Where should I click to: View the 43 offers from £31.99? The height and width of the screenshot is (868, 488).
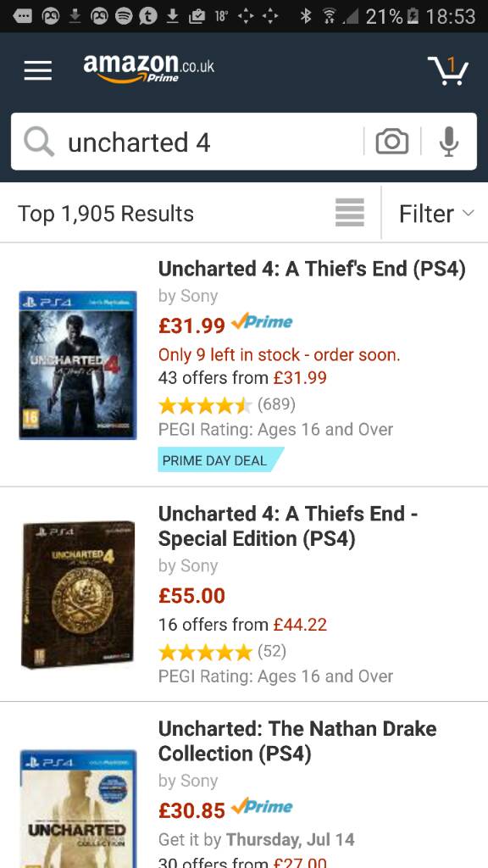tap(242, 378)
